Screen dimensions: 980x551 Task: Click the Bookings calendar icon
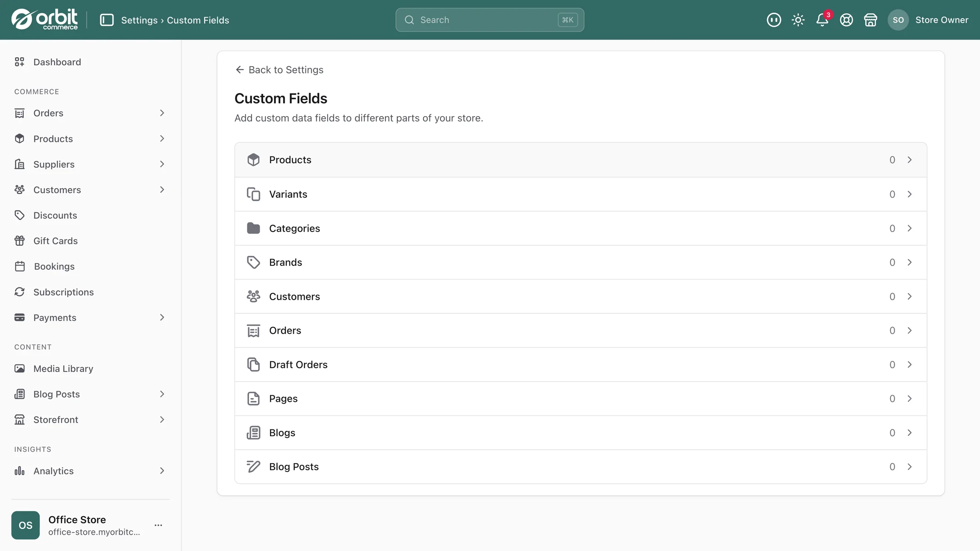[20, 266]
